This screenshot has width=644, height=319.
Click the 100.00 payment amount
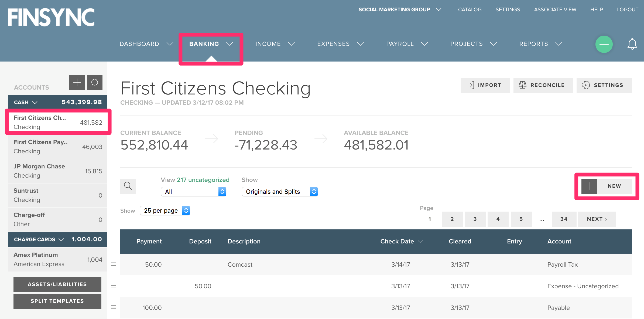(152, 308)
